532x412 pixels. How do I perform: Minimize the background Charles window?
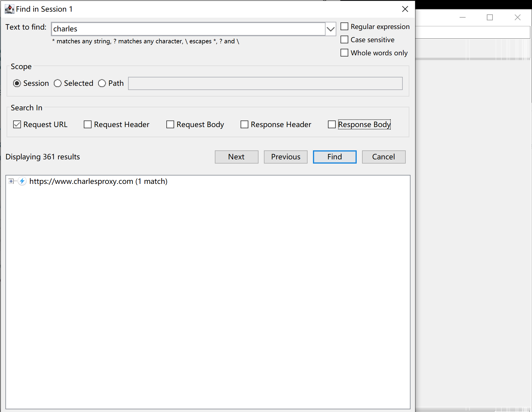463,17
